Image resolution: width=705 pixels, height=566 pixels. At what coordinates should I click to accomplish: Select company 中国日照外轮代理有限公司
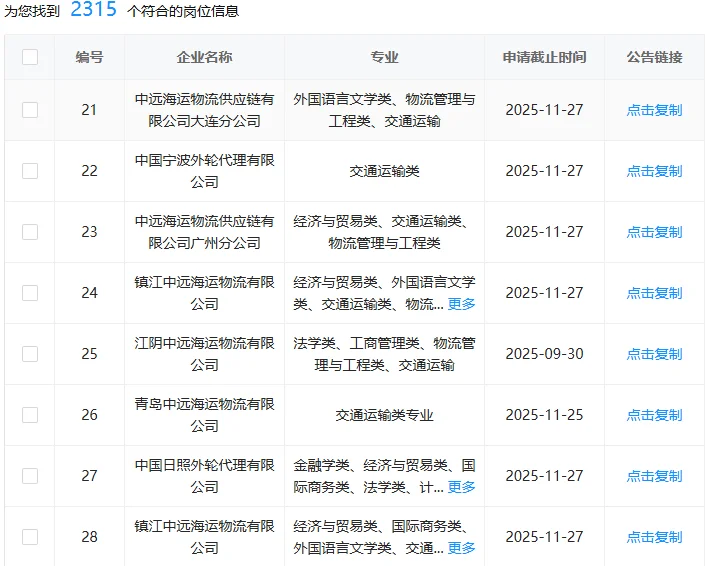(x=205, y=476)
